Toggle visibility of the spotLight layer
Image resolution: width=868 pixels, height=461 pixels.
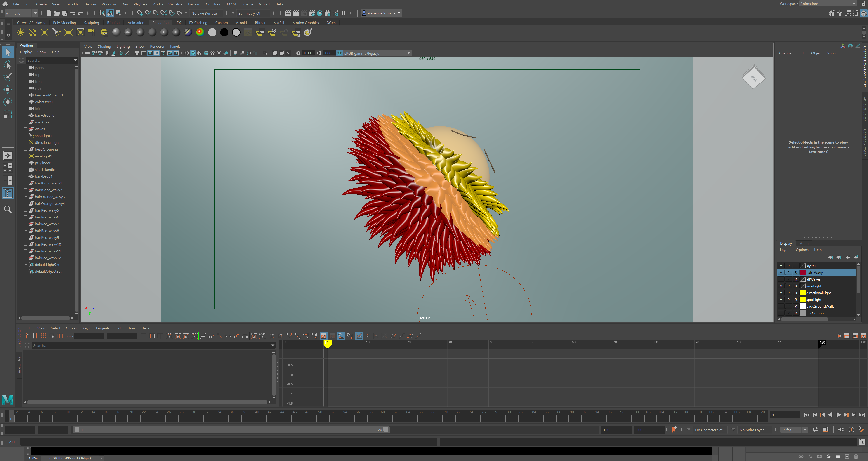781,300
